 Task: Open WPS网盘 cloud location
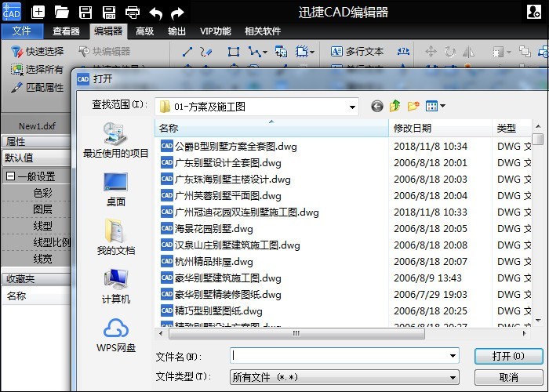(x=116, y=336)
